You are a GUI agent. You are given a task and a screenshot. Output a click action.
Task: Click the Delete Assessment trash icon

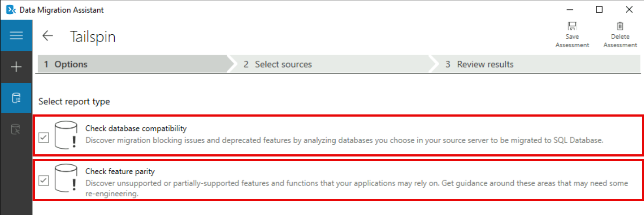[620, 26]
